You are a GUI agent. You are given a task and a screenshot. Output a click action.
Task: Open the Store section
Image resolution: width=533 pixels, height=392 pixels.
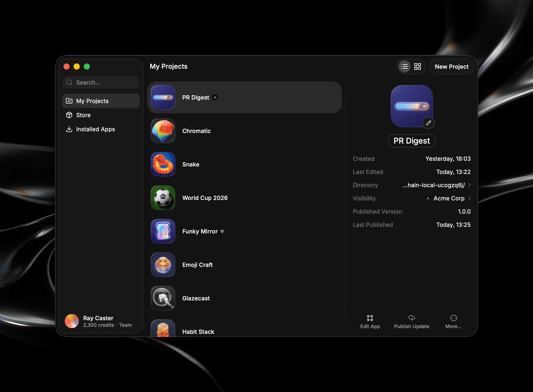click(x=101, y=115)
